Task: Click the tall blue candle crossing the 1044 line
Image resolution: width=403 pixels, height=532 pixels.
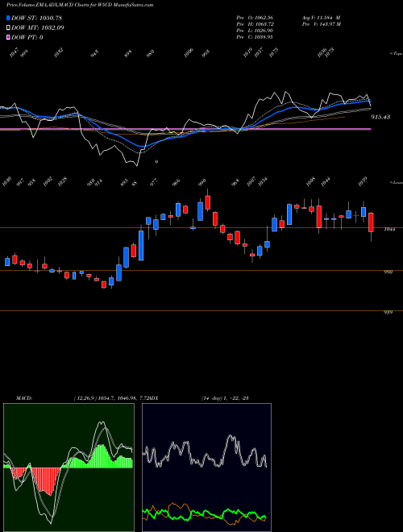Action: pos(141,246)
